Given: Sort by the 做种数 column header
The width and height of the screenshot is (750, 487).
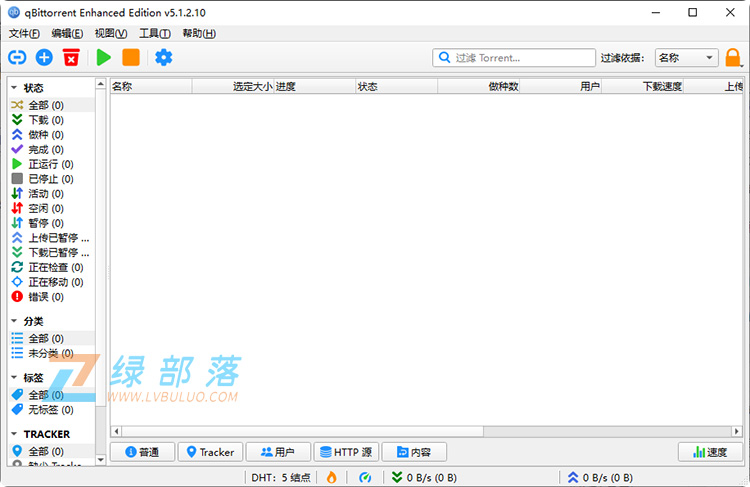Looking at the screenshot, I should click(x=479, y=87).
